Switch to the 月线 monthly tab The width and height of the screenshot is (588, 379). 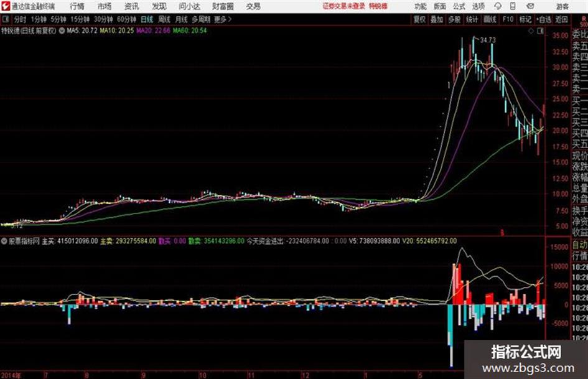pyautogui.click(x=182, y=19)
